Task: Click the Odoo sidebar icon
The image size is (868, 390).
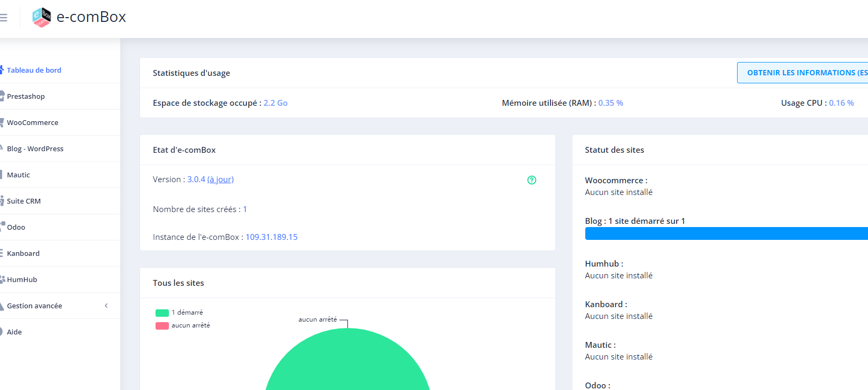Action: 2,227
